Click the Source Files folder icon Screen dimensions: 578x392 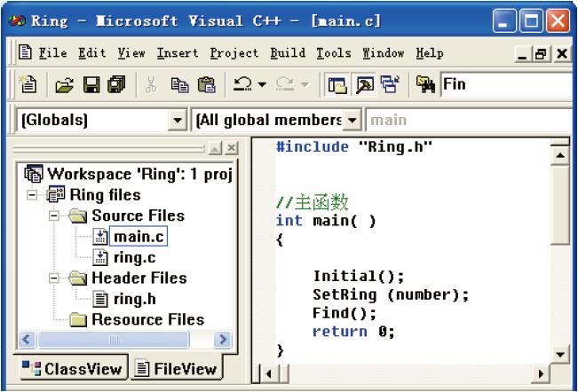pos(78,216)
